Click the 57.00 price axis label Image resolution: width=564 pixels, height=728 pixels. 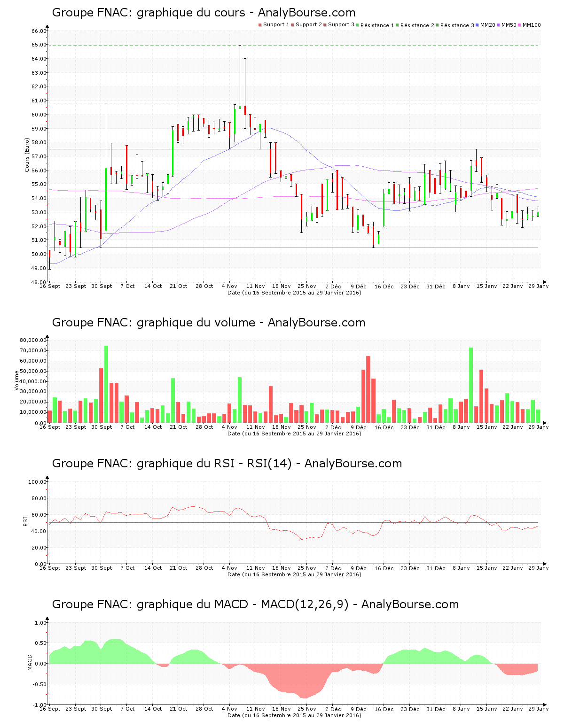pyautogui.click(x=39, y=156)
